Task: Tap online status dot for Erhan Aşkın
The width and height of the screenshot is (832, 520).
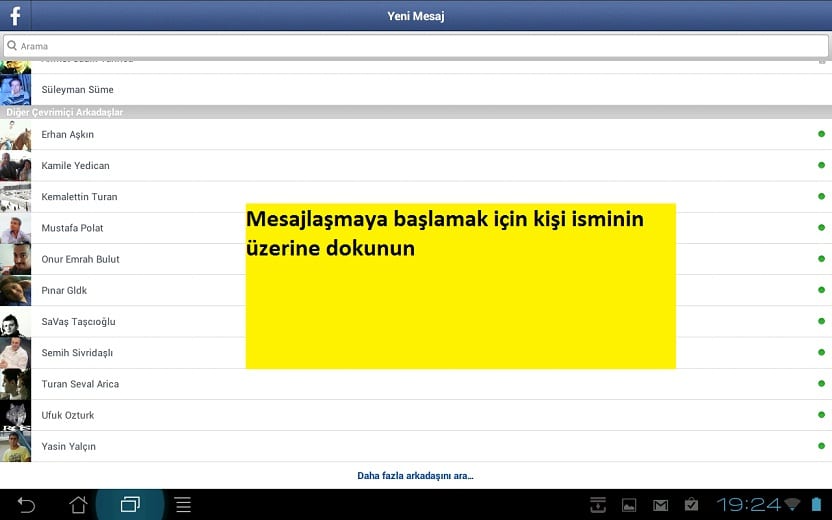Action: 821,134
